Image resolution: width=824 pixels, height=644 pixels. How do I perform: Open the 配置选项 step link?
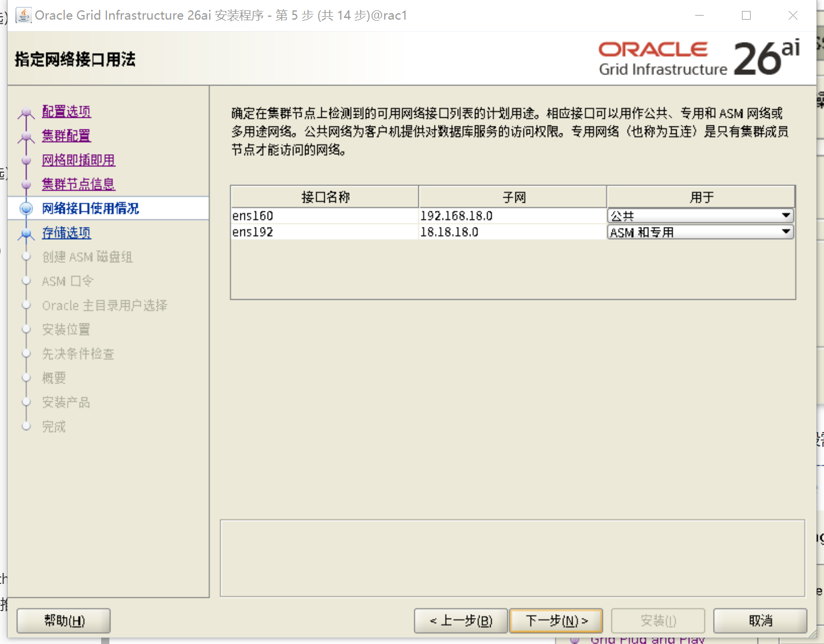[66, 111]
